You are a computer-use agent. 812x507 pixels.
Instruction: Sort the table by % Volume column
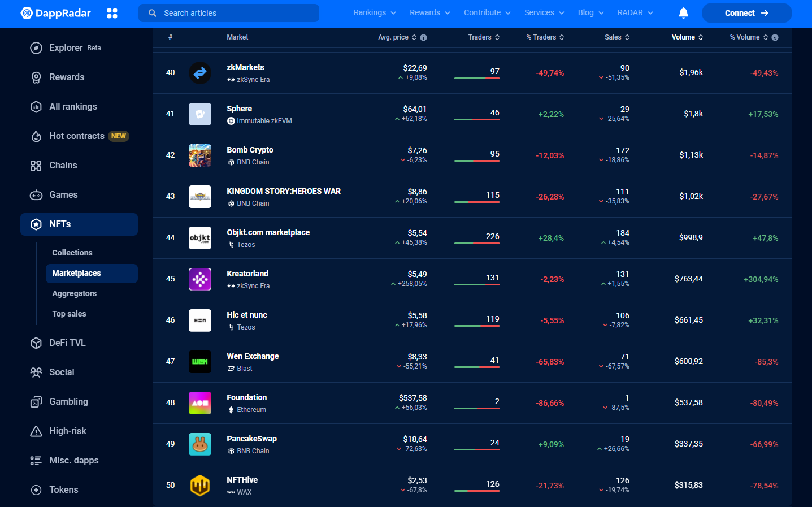pos(749,37)
